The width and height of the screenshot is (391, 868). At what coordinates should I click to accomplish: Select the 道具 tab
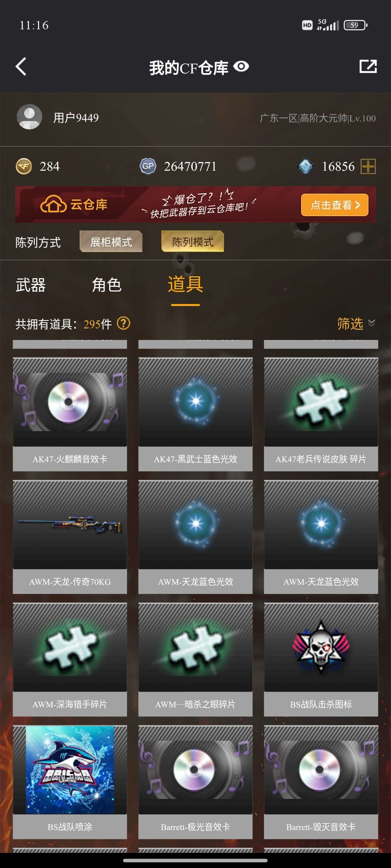[x=185, y=285]
